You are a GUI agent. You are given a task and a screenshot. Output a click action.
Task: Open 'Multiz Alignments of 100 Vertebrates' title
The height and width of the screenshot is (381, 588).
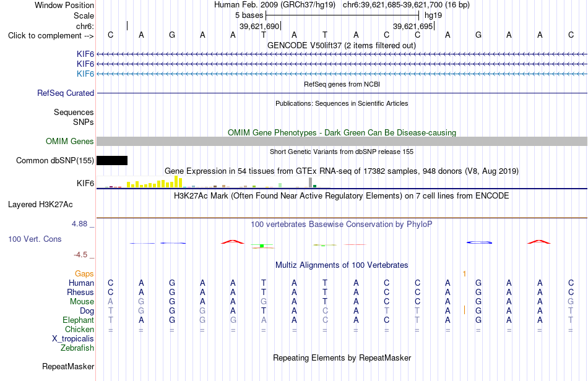(342, 265)
